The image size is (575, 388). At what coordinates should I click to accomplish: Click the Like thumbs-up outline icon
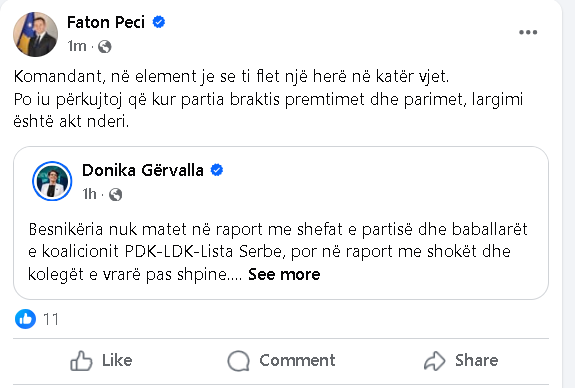(81, 360)
